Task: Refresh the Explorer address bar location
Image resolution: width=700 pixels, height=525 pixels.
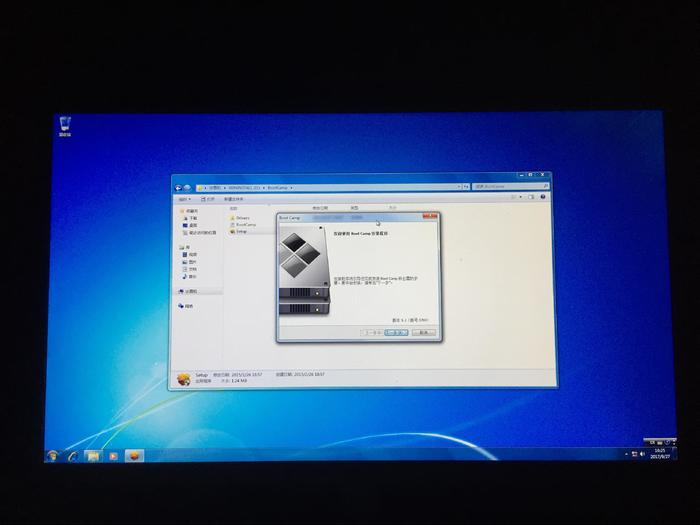Action: click(466, 187)
